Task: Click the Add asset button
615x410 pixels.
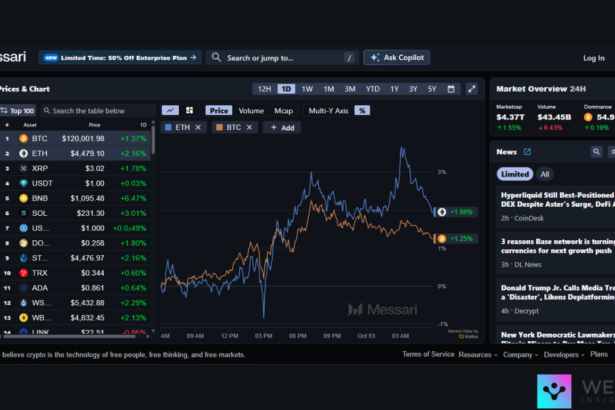Action: point(281,128)
